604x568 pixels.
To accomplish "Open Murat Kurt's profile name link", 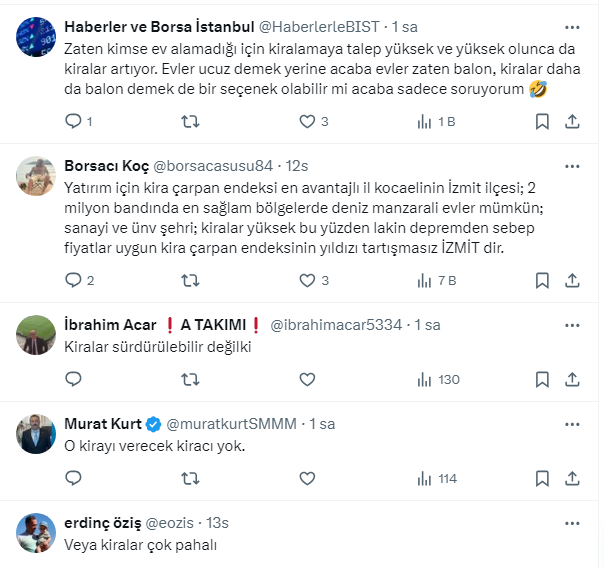I will (104, 423).
